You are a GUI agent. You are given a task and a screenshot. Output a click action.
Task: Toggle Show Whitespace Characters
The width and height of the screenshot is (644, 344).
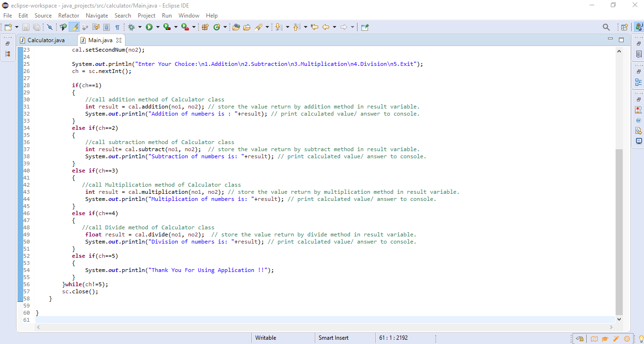tap(116, 27)
